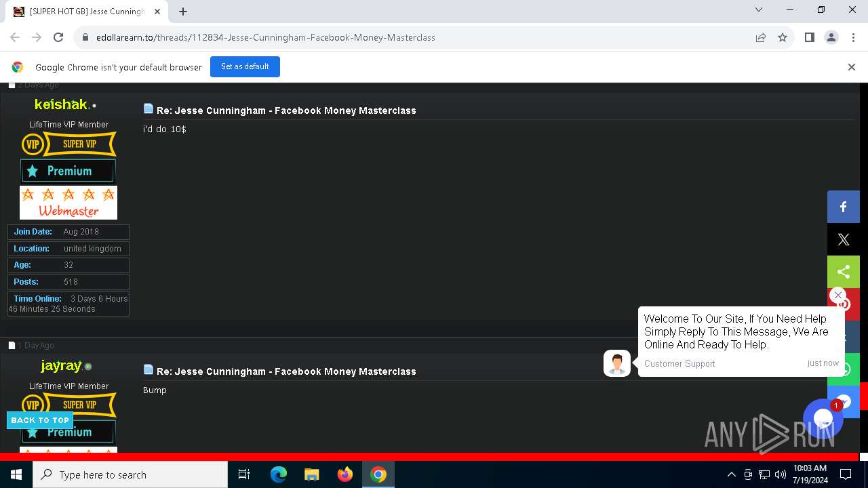
Task: Open the chat bubble with one notification
Action: click(x=823, y=418)
